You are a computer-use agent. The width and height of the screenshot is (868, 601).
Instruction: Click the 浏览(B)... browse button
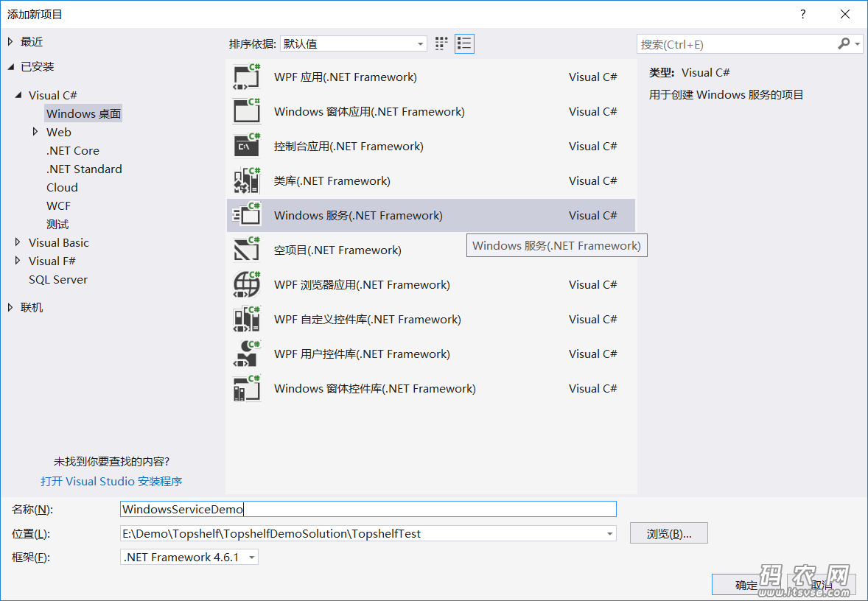coord(669,533)
